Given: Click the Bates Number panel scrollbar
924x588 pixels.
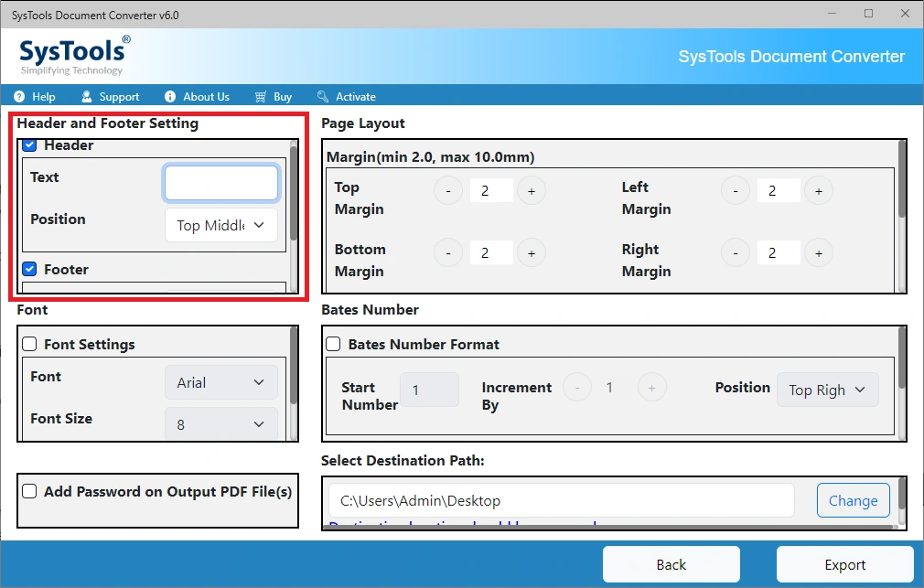Looking at the screenshot, I should coord(902,358).
